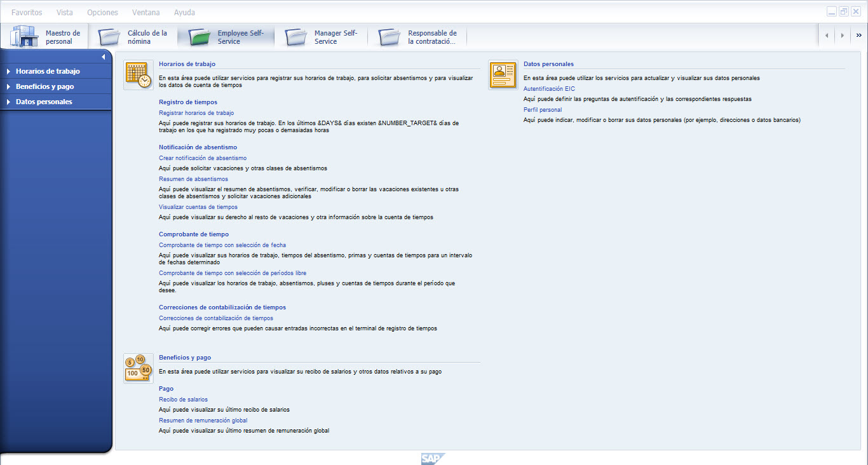The width and height of the screenshot is (868, 465).
Task: Click the Employee Self-Service folder icon
Action: coord(199,36)
